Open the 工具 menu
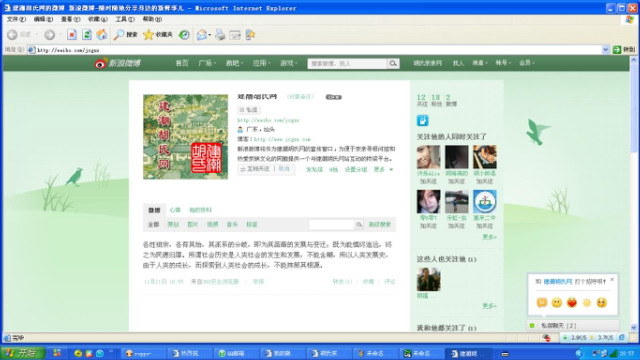The width and height of the screenshot is (640, 360). tap(124, 19)
